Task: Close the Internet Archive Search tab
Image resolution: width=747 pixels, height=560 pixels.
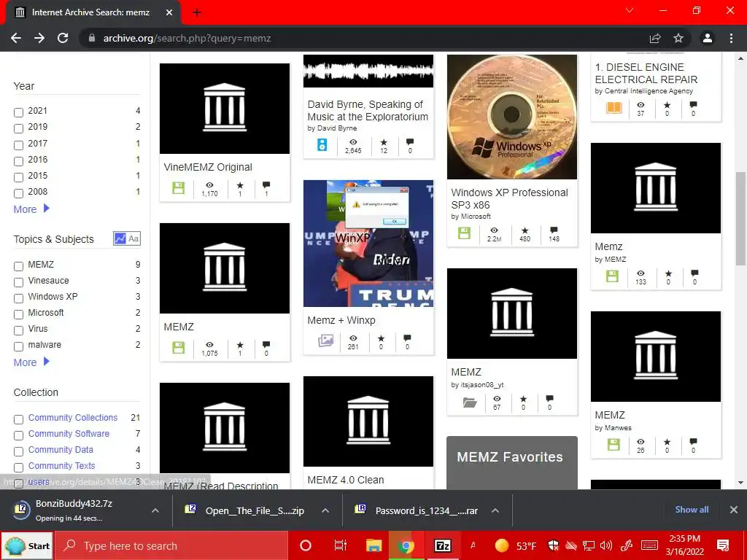Action: (169, 13)
